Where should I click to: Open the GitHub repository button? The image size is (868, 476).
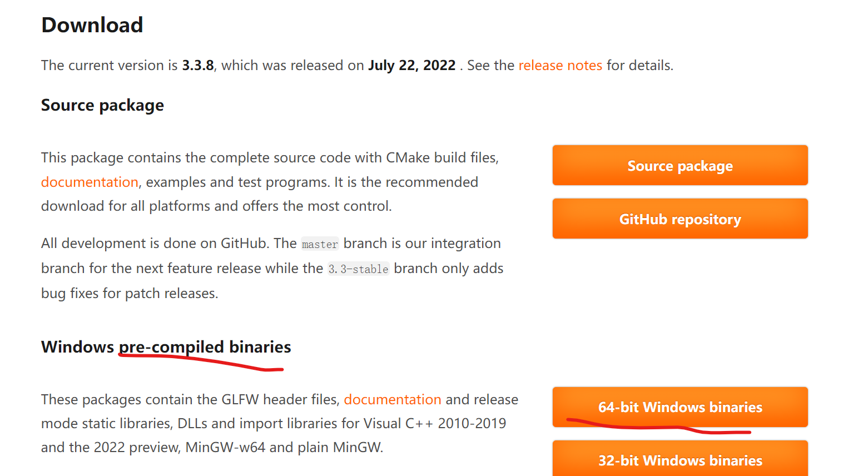click(x=679, y=219)
